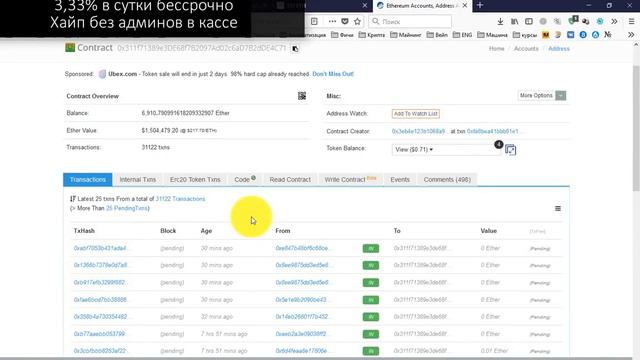This screenshot has width=640, height=360.
Task: Follow the Don't Miss Out sponsored link
Action: pyautogui.click(x=333, y=74)
